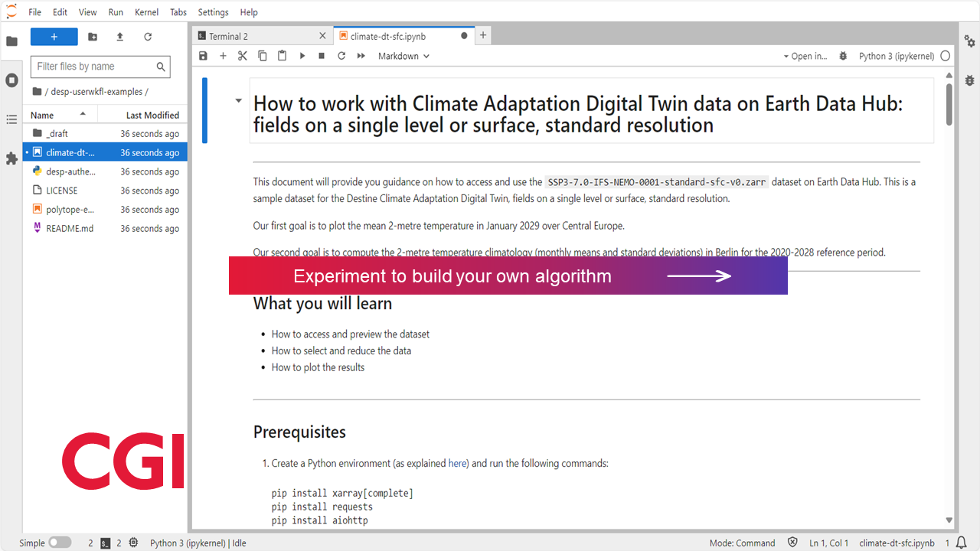Add a new tab with plus button

click(x=483, y=35)
